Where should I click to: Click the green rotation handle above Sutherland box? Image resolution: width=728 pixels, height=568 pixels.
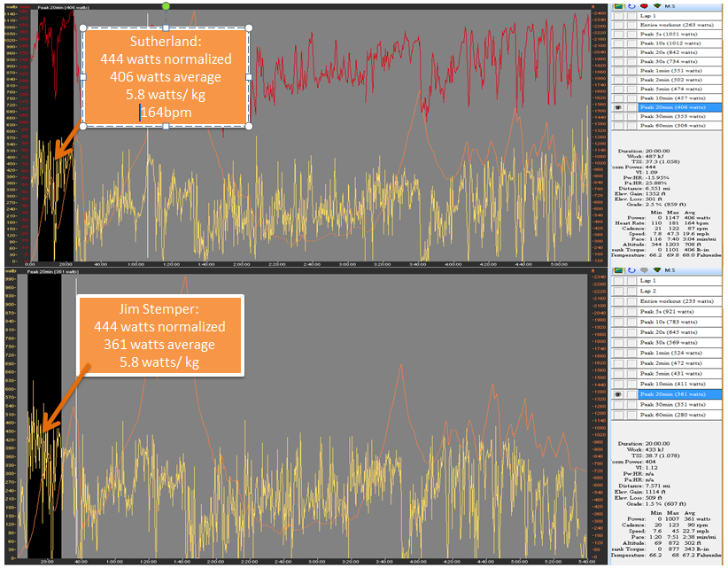pyautogui.click(x=166, y=6)
